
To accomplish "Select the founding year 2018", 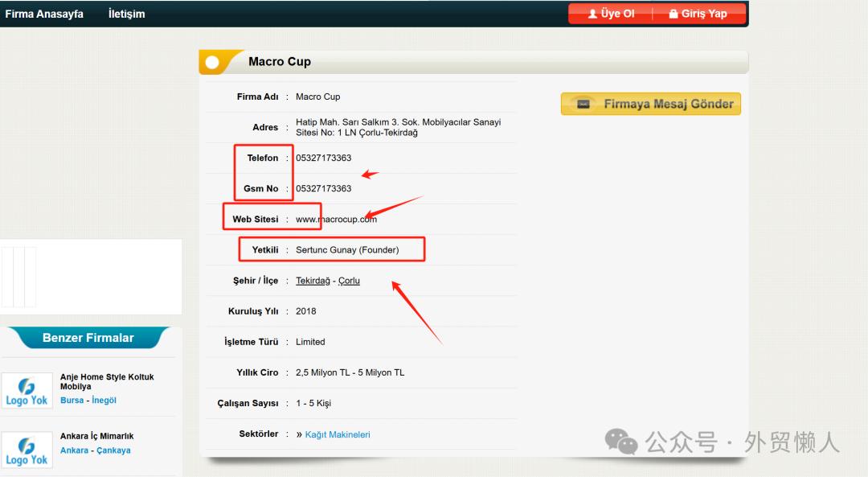I will (305, 311).
